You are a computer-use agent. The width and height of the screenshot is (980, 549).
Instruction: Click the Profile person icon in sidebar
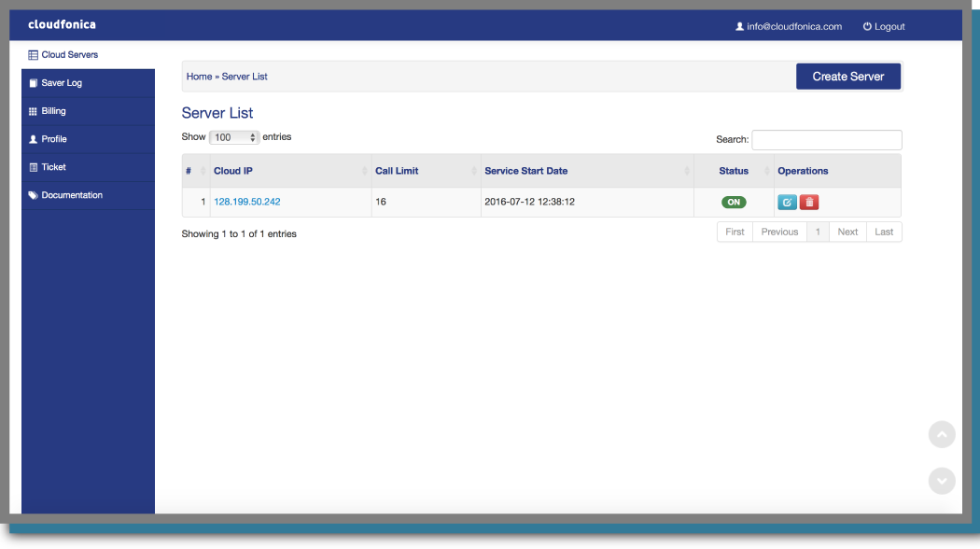[33, 139]
